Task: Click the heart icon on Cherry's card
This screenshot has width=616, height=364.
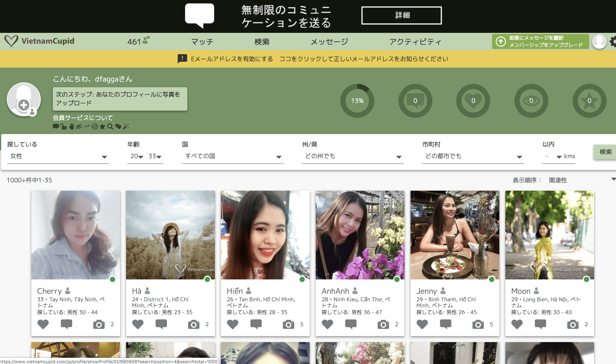Action: (43, 324)
